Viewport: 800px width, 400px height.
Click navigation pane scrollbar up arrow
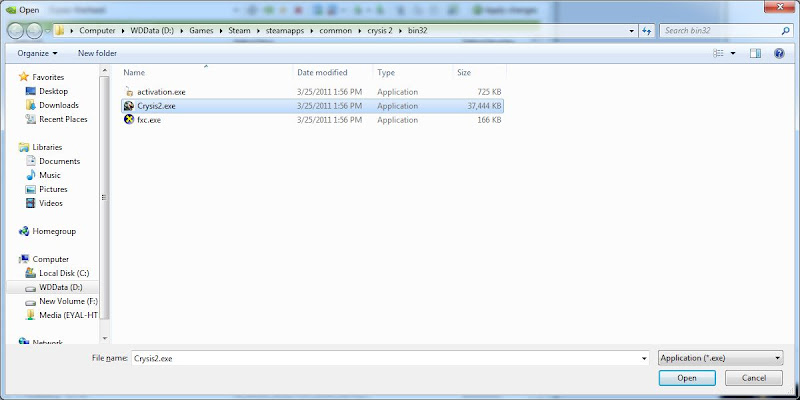[x=105, y=70]
